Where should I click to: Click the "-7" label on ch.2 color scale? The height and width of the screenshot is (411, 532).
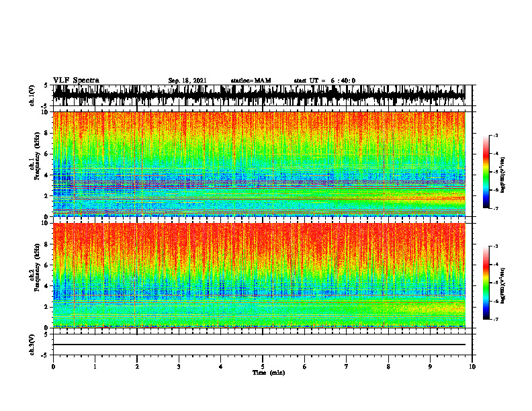(496, 319)
